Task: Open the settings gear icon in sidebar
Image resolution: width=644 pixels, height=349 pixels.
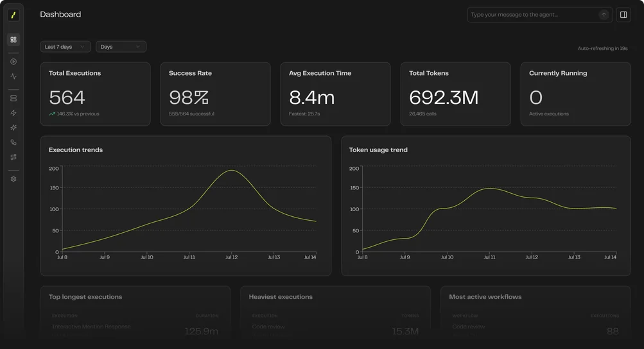Action: (13, 179)
